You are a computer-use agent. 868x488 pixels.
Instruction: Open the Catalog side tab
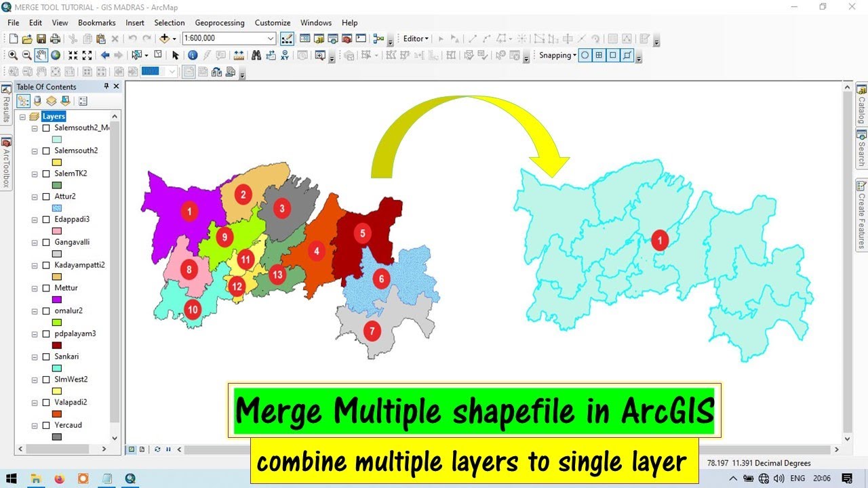point(862,104)
